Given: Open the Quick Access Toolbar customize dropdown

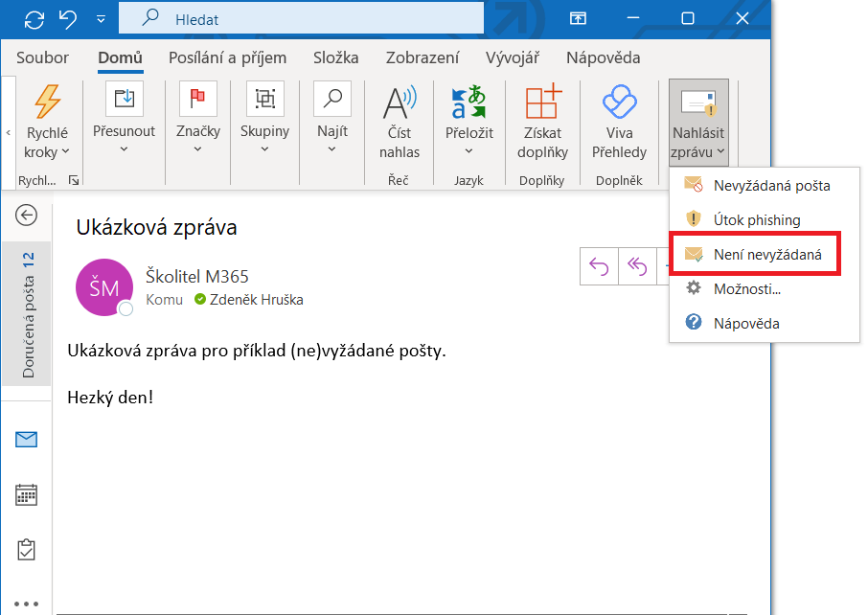Looking at the screenshot, I should tap(101, 19).
